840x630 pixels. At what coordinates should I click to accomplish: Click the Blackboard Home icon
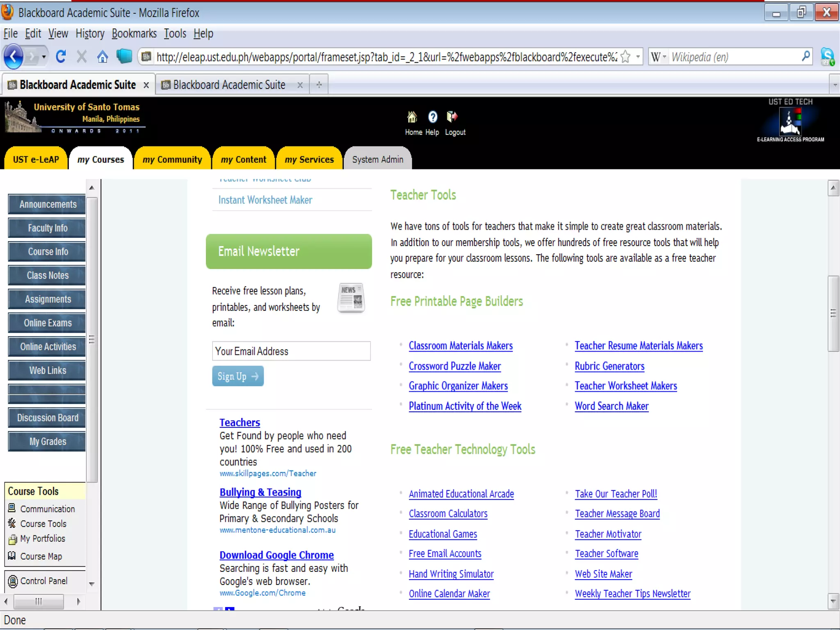point(412,118)
